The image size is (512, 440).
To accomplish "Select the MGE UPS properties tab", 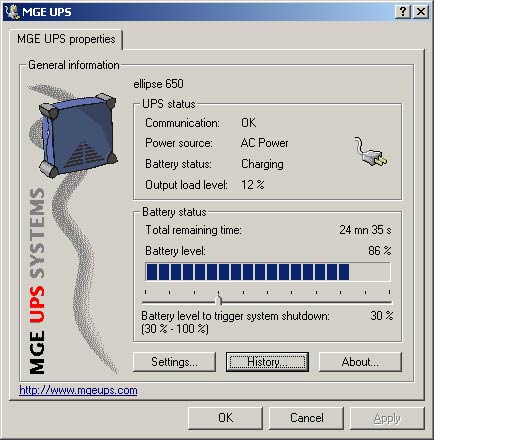I will click(66, 39).
